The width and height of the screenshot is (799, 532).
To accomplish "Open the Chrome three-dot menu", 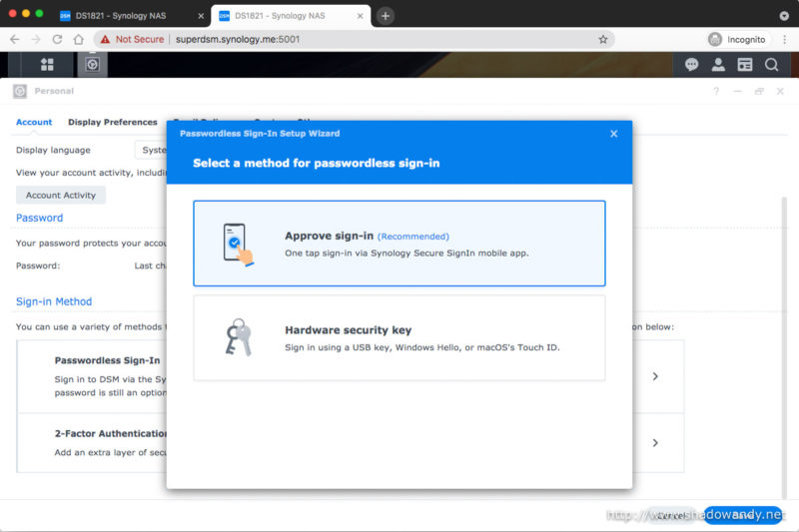I will tap(785, 39).
